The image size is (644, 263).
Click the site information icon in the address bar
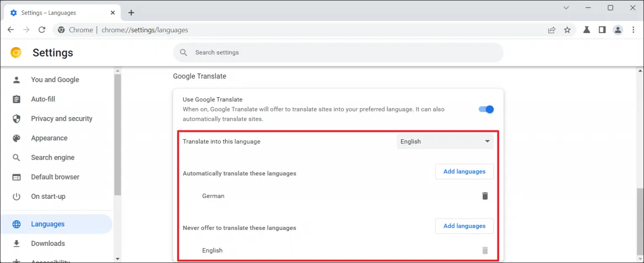61,30
